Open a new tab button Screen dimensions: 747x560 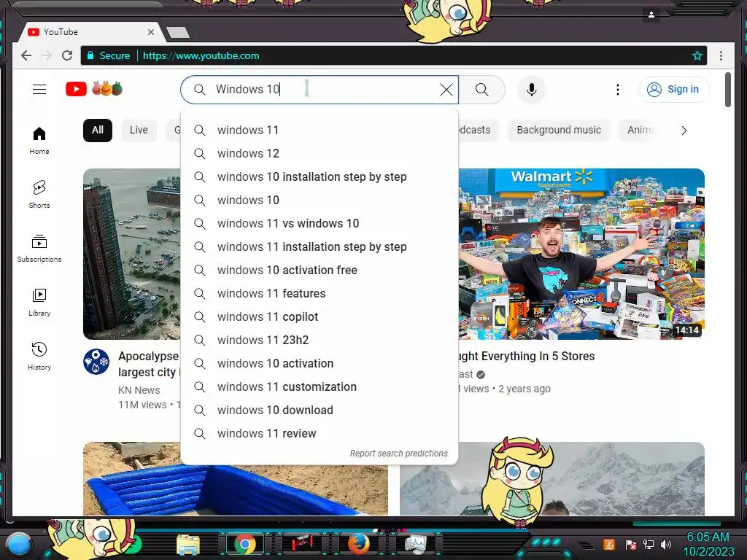click(x=178, y=32)
